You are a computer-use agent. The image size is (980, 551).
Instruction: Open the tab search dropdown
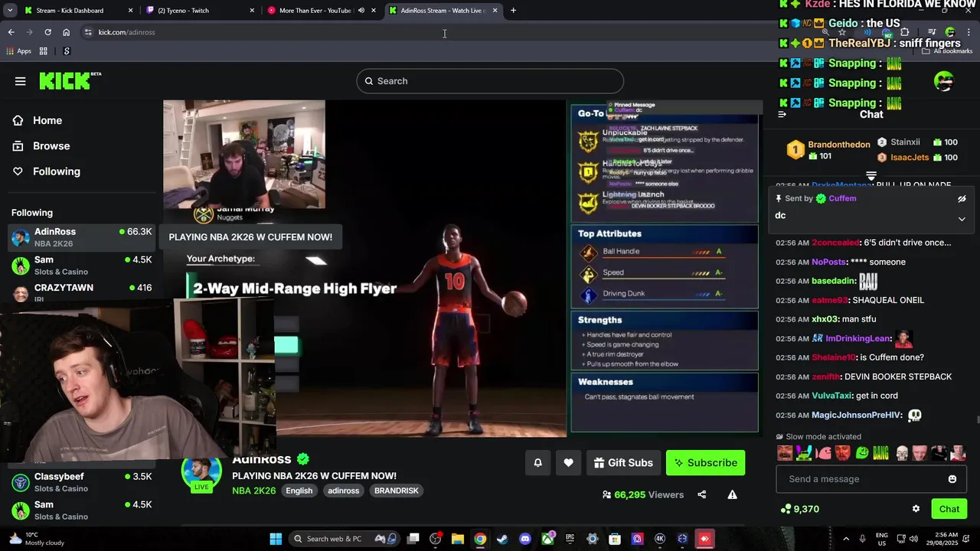point(10,11)
